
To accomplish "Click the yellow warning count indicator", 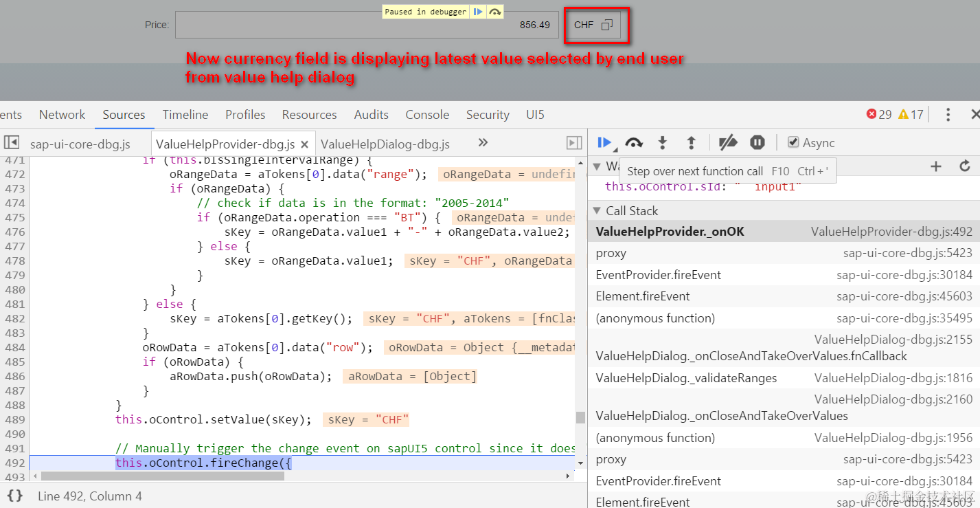I will (x=911, y=115).
